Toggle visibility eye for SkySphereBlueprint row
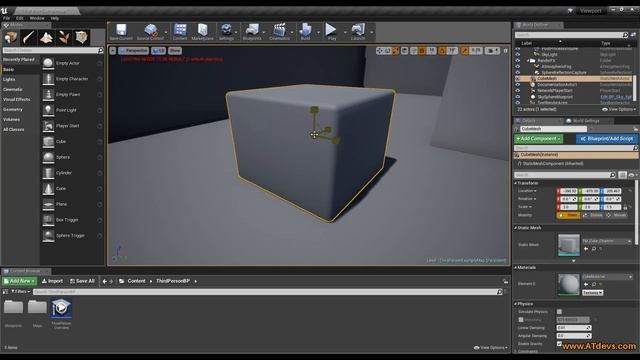640x360 pixels. (x=518, y=97)
